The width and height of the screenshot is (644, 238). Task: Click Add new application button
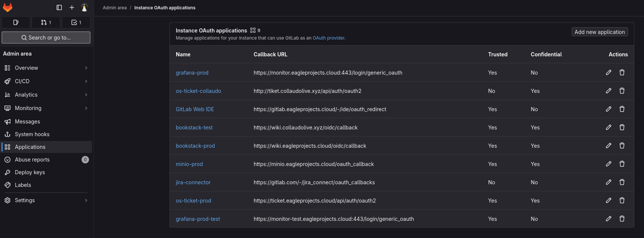[x=599, y=32]
